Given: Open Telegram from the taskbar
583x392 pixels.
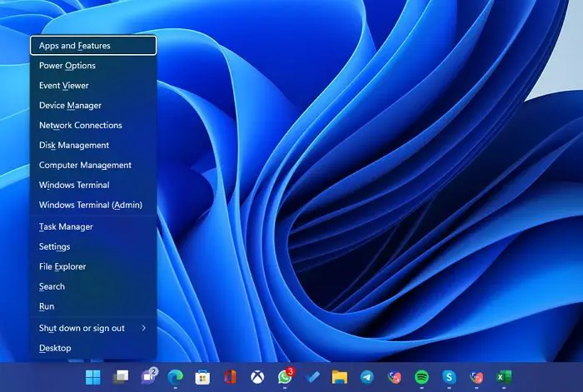Looking at the screenshot, I should tap(367, 377).
